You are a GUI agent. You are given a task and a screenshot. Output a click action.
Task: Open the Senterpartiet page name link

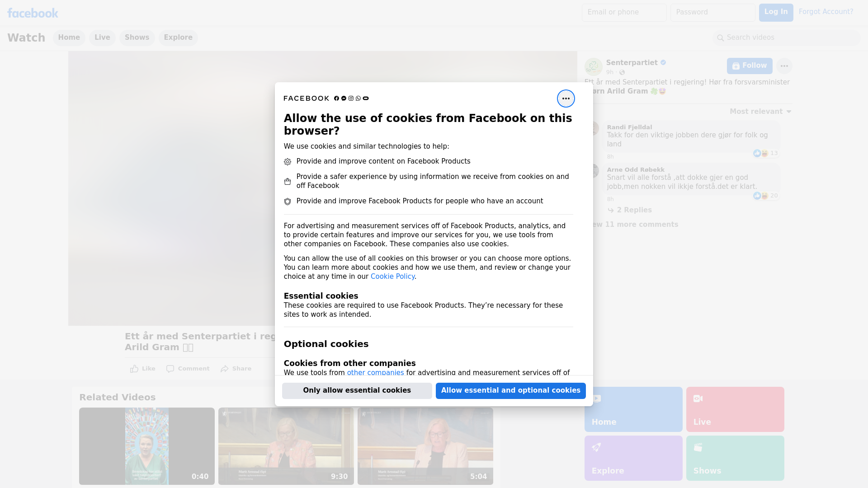[632, 63]
